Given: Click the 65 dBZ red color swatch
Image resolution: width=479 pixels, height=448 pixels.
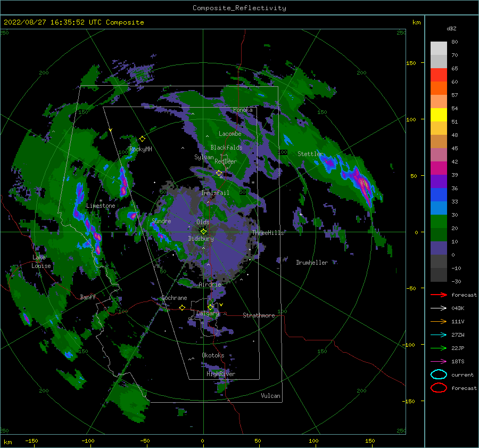Looking at the screenshot, I should 439,75.
